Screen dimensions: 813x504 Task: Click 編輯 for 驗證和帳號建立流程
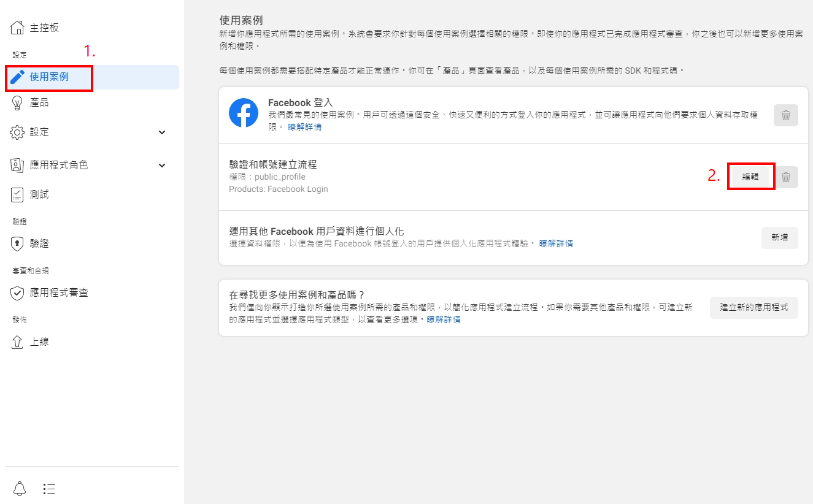[x=750, y=177]
